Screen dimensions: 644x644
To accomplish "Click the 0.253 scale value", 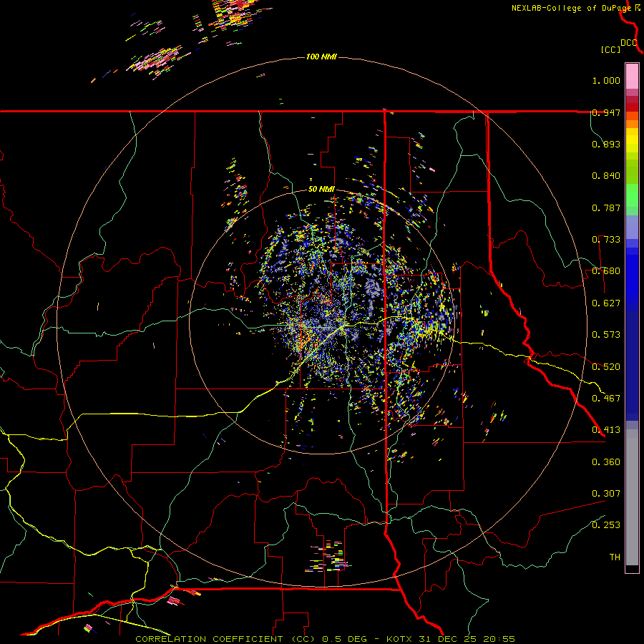I will 606,525.
